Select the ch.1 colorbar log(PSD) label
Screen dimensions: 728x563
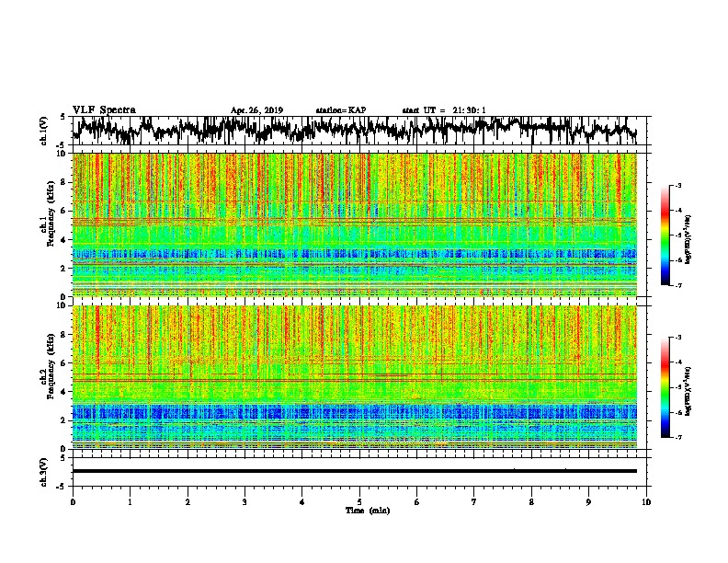coord(688,239)
